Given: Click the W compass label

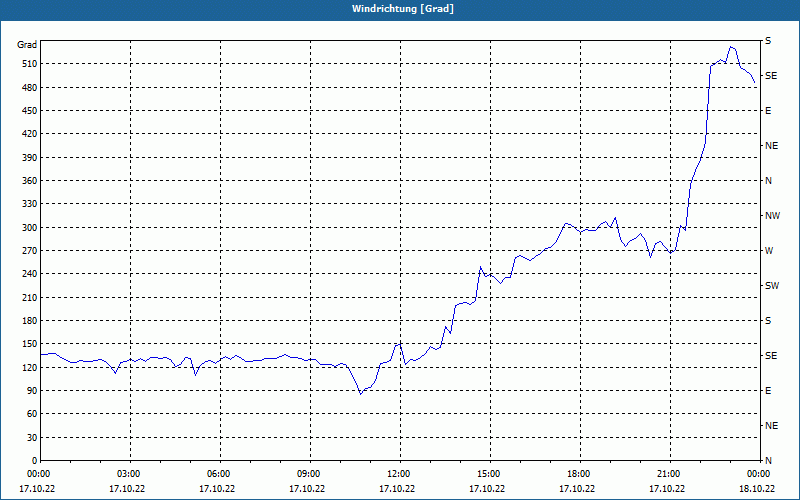Looking at the screenshot, I should (769, 251).
